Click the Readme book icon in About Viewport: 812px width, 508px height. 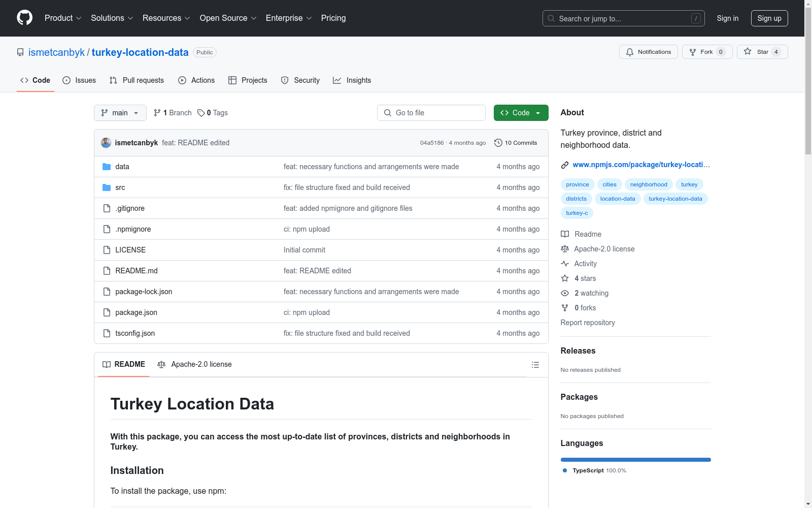point(565,234)
